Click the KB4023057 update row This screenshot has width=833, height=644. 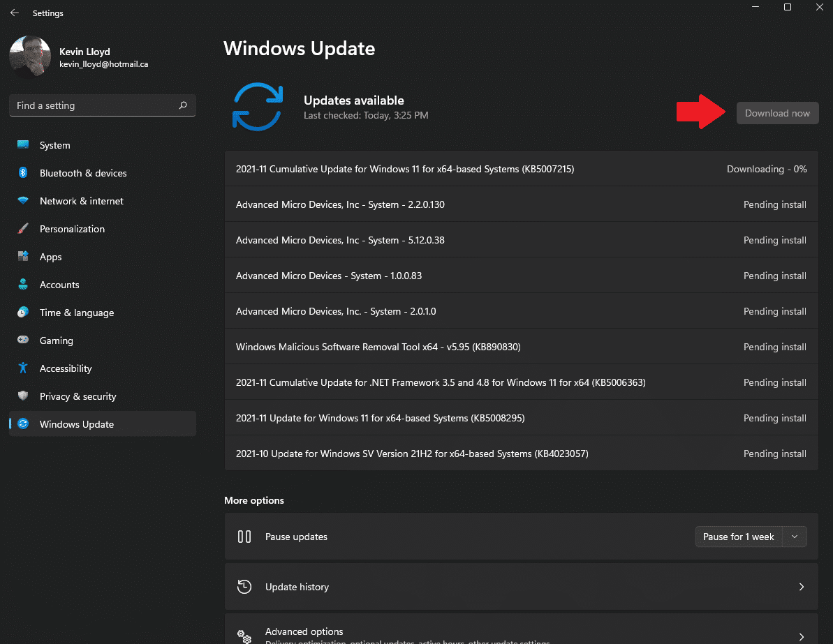pyautogui.click(x=521, y=454)
